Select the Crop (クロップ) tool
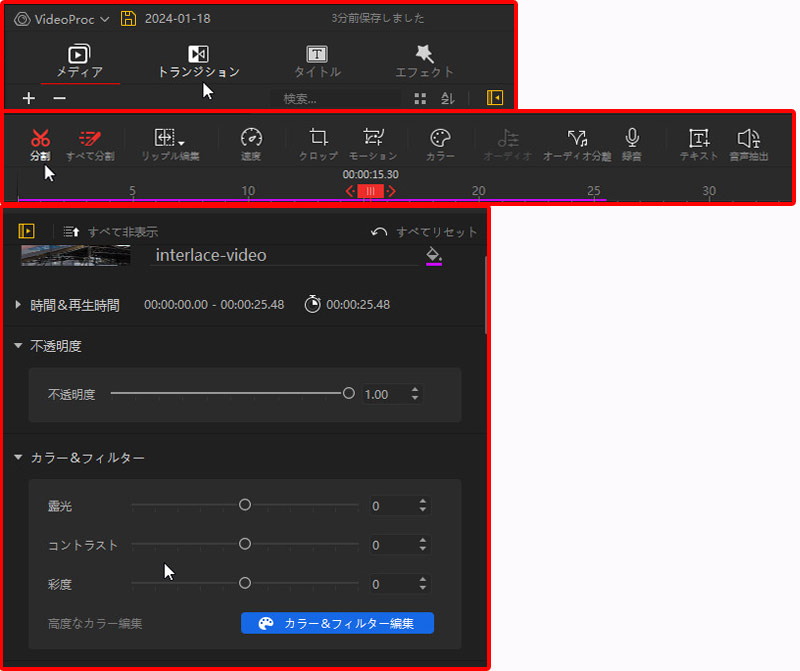Screen dimensions: 800x671 [318, 139]
